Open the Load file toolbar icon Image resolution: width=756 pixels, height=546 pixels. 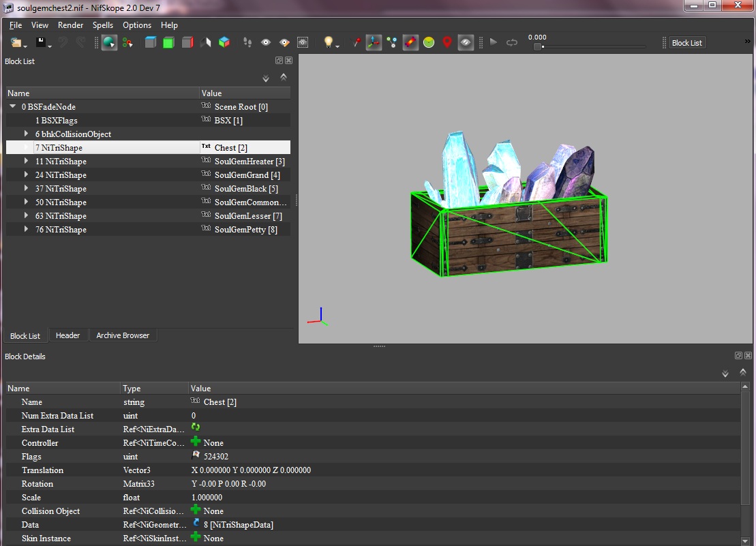pos(17,43)
